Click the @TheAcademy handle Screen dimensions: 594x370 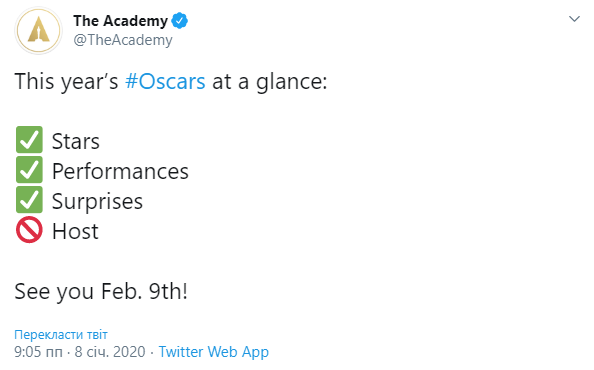pyautogui.click(x=123, y=40)
